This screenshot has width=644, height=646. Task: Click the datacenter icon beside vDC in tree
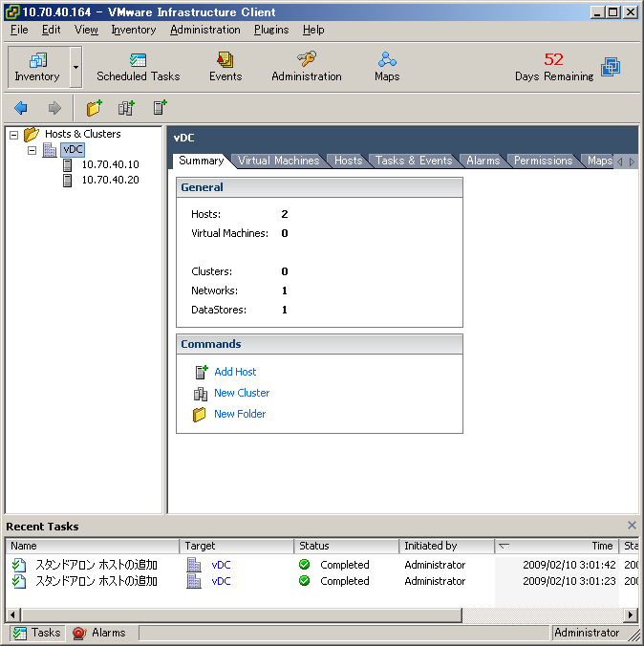point(50,150)
